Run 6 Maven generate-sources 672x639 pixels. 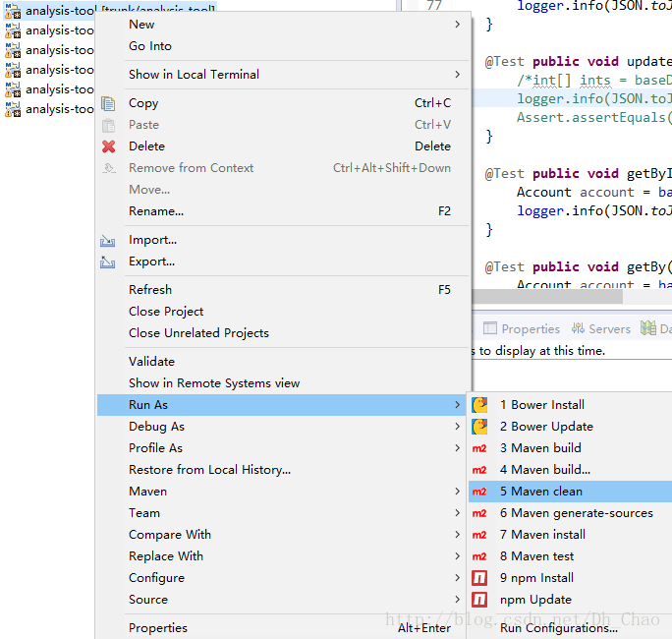(571, 513)
